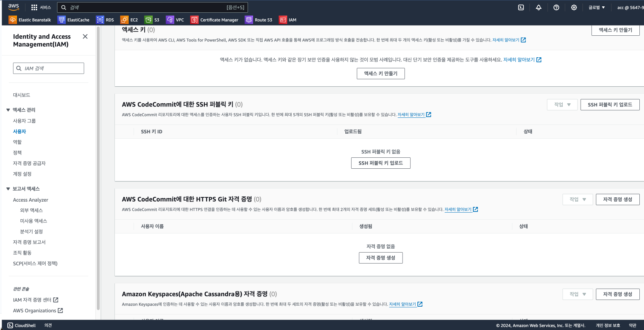Open the ElastiCache shortcut icon
Image resolution: width=644 pixels, height=330 pixels.
[x=62, y=20]
